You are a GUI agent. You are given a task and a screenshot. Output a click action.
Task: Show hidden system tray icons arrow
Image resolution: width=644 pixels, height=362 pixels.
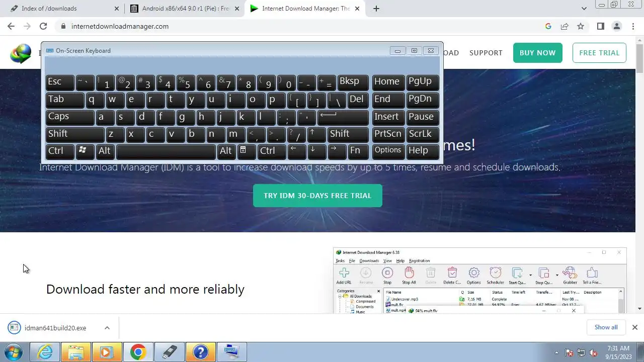coord(556,352)
